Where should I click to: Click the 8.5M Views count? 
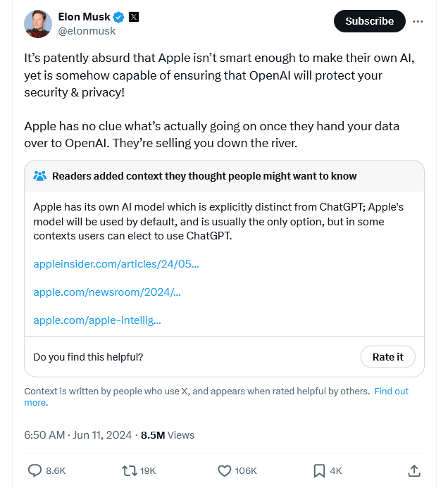tap(168, 435)
